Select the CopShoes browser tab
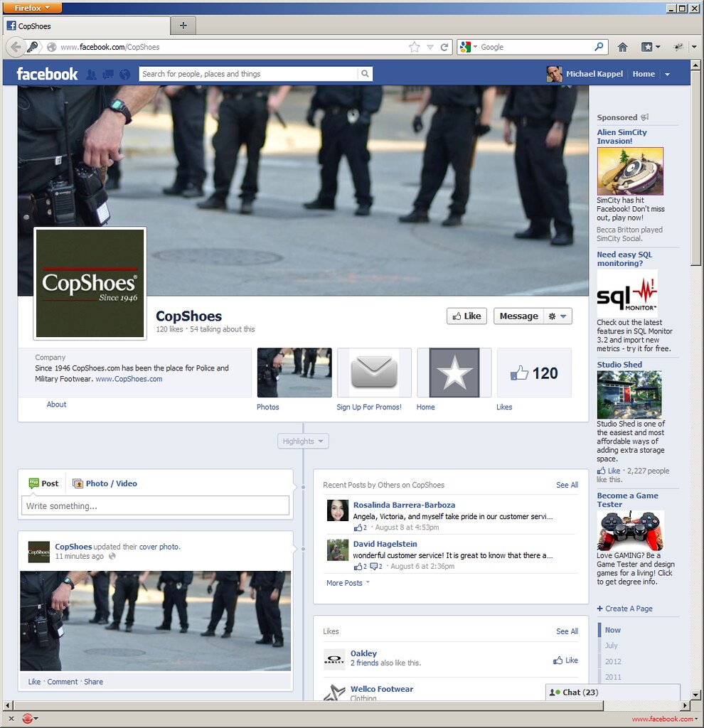The image size is (704, 728). coord(86,26)
